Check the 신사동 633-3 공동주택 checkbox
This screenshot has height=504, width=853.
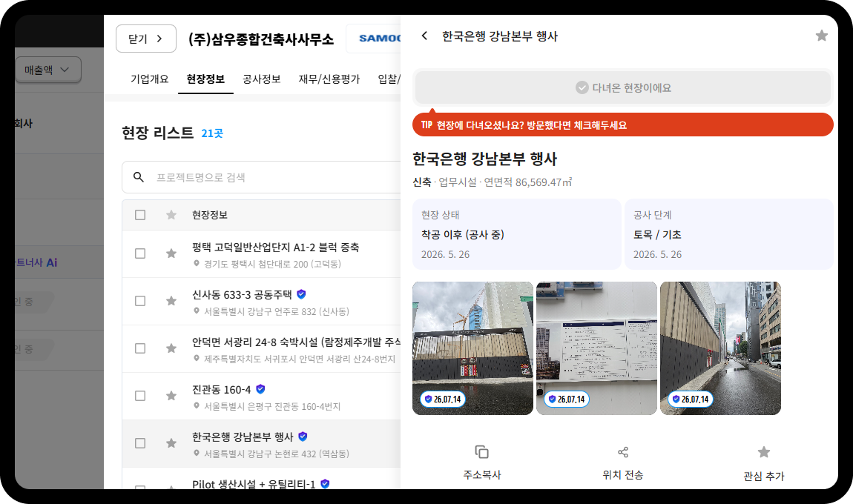coord(140,301)
